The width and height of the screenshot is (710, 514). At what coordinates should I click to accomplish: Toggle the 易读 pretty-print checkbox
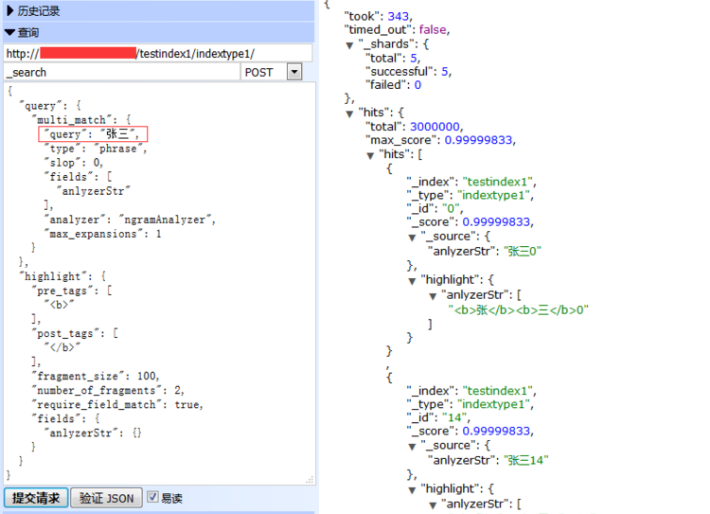click(x=153, y=498)
